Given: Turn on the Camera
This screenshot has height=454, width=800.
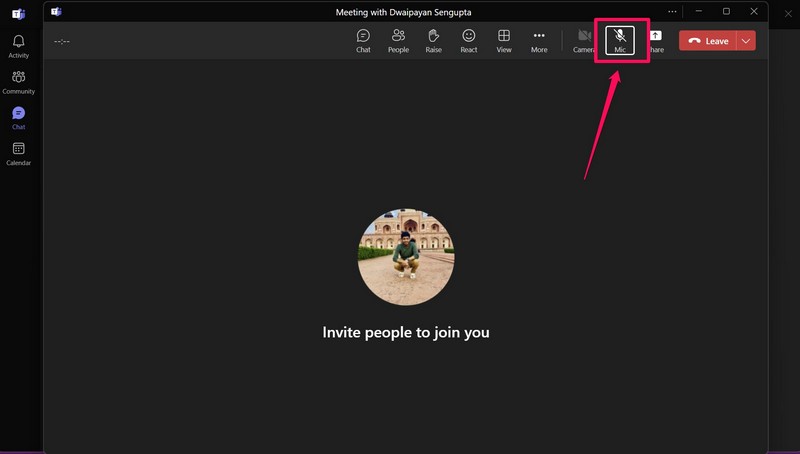Looking at the screenshot, I should 584,41.
